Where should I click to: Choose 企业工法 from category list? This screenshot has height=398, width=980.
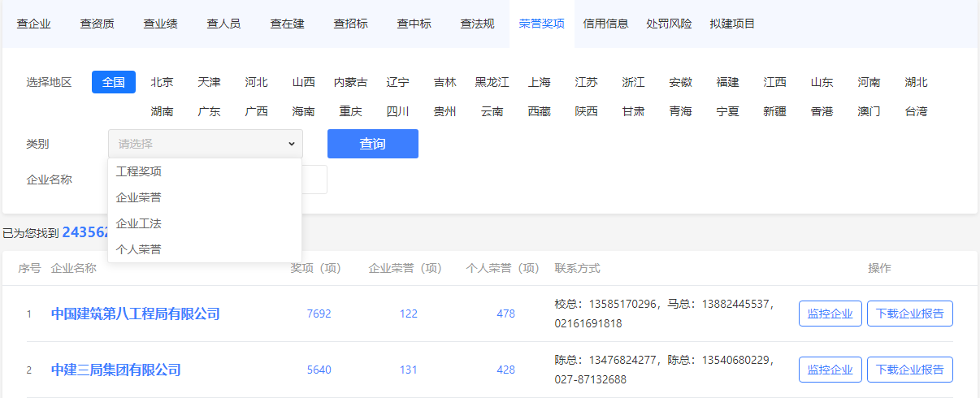pyautogui.click(x=205, y=223)
